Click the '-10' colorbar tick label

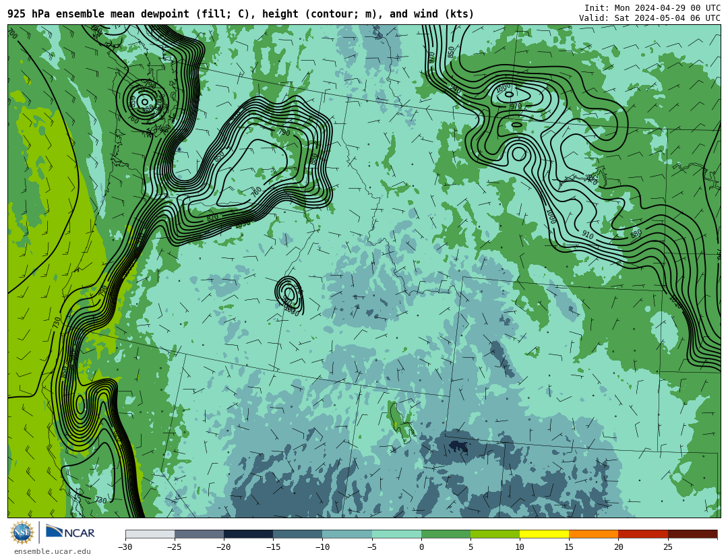(322, 547)
